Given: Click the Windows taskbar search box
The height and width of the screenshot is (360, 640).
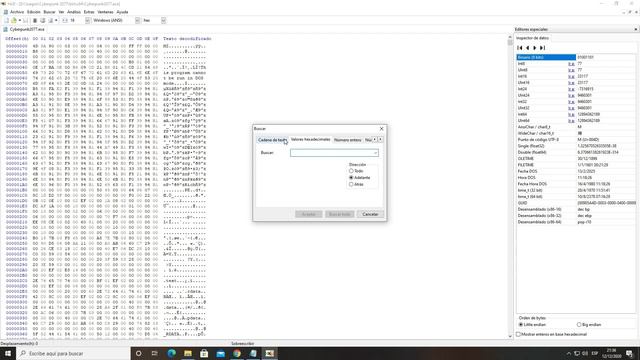Looking at the screenshot, I should pyautogui.click(x=73, y=353).
